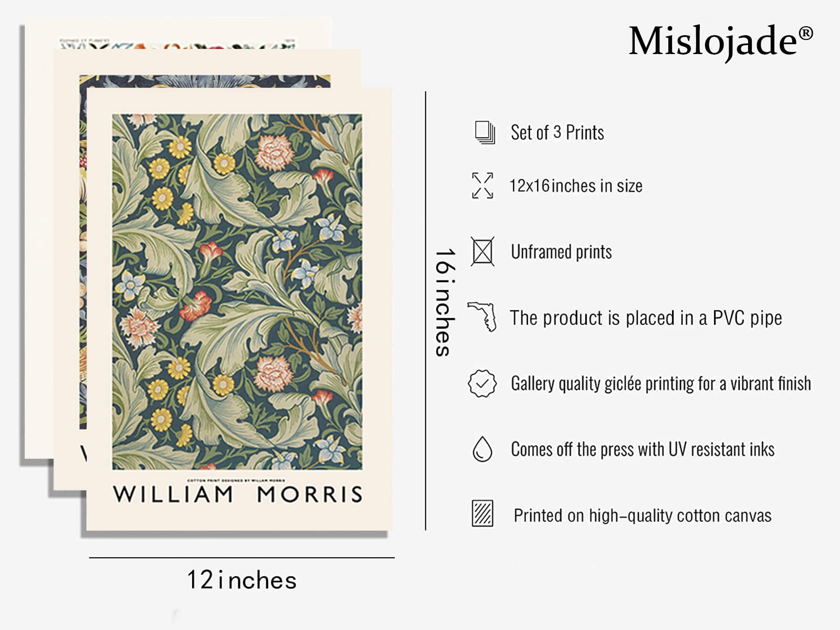
Task: Click the stacked pages Set of 3 icon
Action: (x=485, y=132)
